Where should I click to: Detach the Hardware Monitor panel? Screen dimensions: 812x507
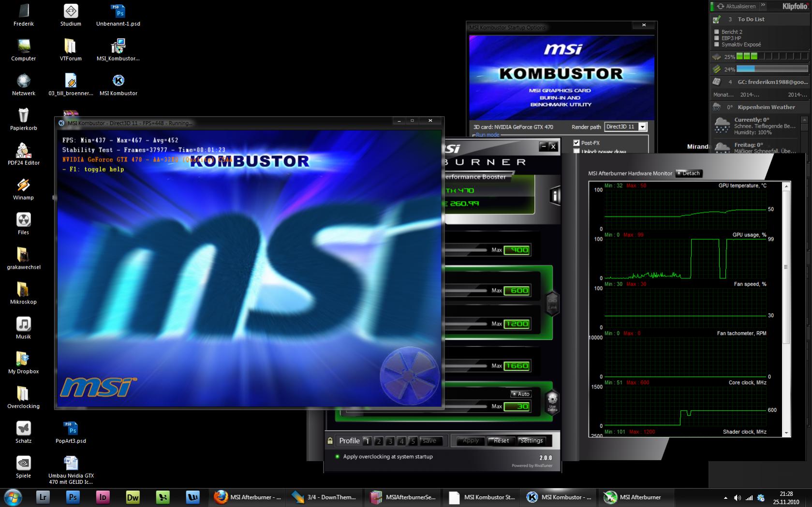tap(688, 173)
